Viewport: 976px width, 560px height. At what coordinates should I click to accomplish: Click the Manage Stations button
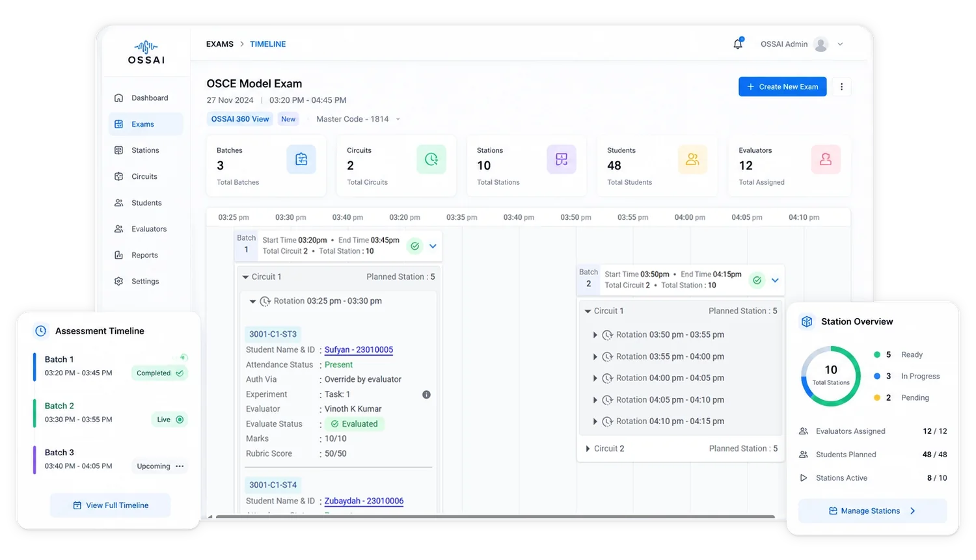[873, 511]
